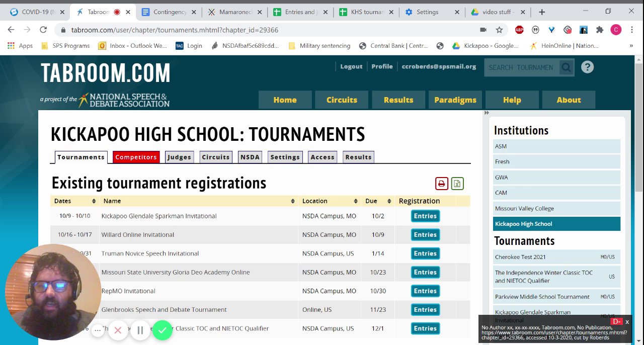The height and width of the screenshot is (345, 644).
Task: Select the GWA institution
Action: point(556,178)
